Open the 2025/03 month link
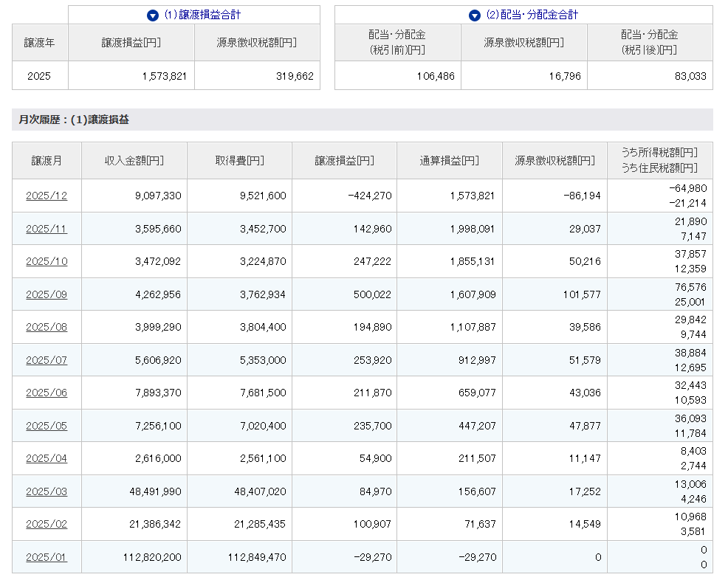 (x=47, y=491)
